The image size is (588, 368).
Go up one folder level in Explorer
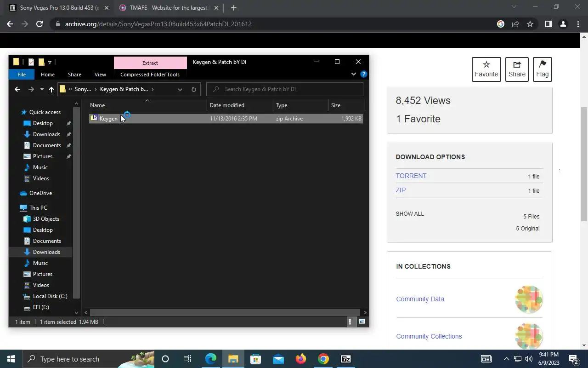tap(51, 89)
